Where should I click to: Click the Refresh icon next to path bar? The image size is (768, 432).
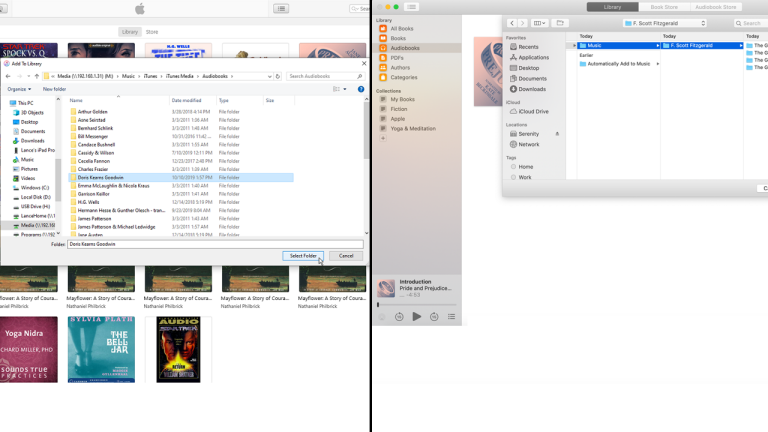click(278, 76)
